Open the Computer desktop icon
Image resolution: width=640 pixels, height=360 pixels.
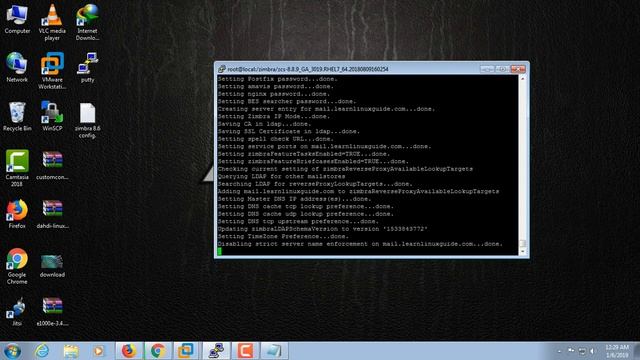pyautogui.click(x=17, y=19)
